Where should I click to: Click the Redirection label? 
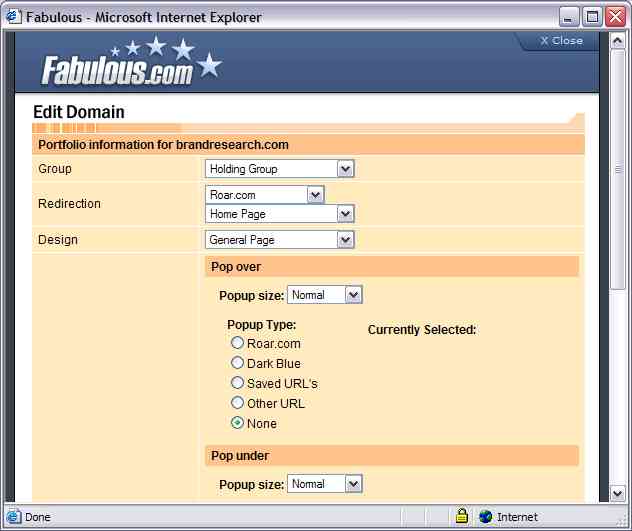pos(69,204)
